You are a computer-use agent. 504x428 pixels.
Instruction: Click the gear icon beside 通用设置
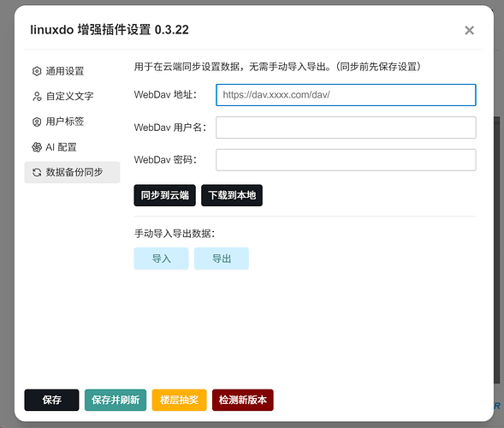[37, 71]
